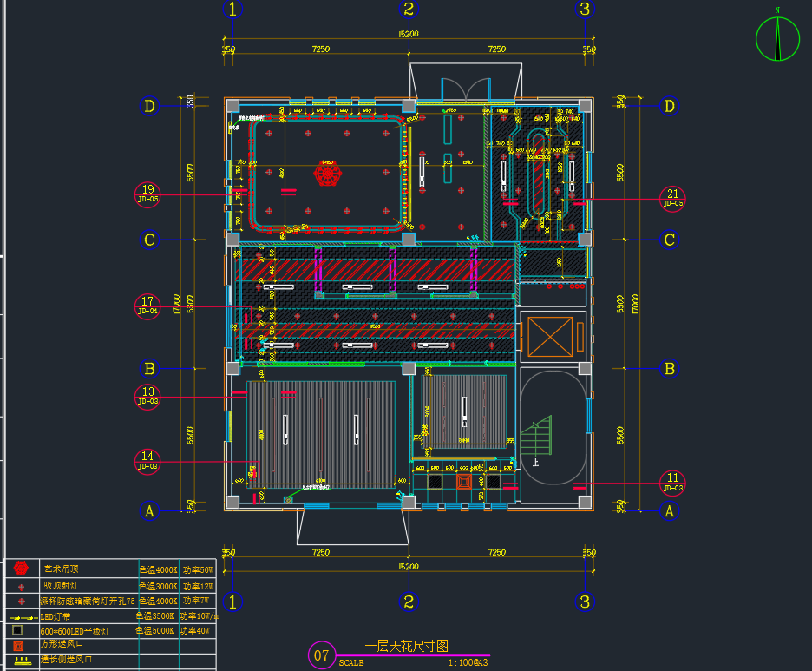The image size is (812, 671).
Task: Click the orange crossed elevator shaft symbol
Action: click(550, 337)
